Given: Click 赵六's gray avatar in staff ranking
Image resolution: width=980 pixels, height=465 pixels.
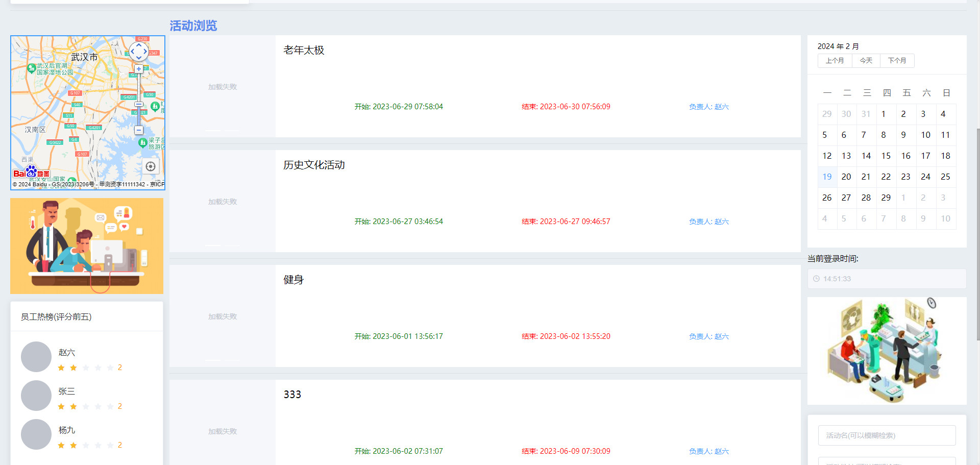Looking at the screenshot, I should pyautogui.click(x=36, y=357).
